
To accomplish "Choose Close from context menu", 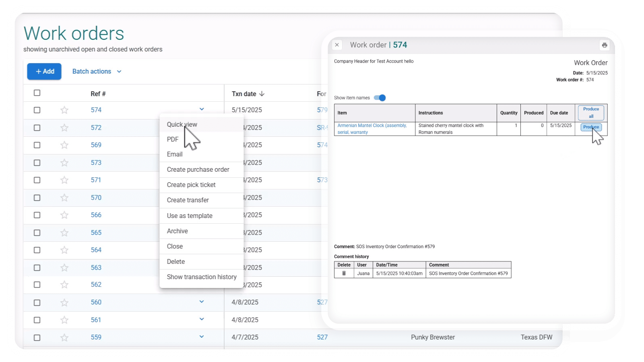I will (202, 247).
